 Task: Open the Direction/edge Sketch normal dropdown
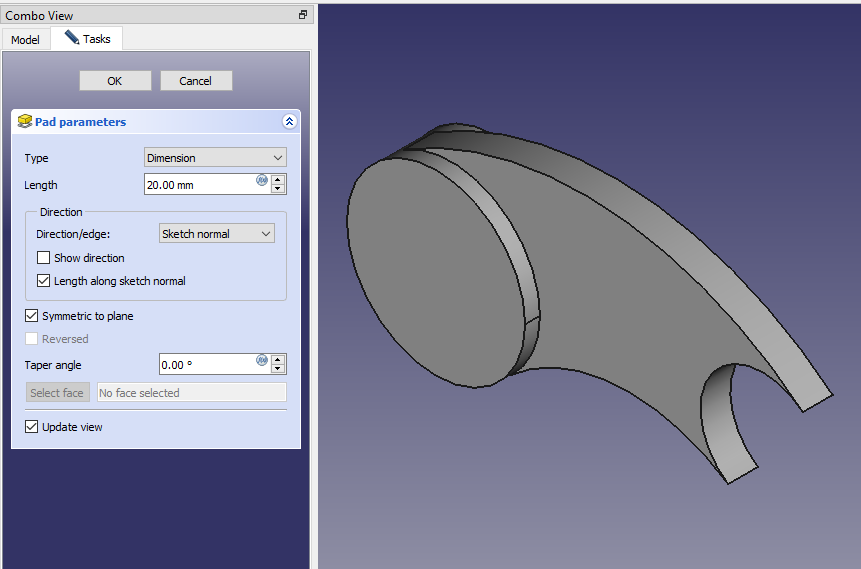pyautogui.click(x=217, y=234)
